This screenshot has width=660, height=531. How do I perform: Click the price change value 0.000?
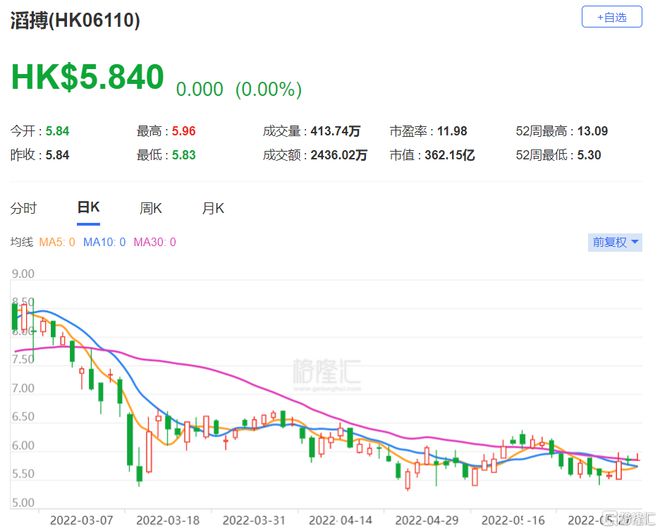click(200, 89)
